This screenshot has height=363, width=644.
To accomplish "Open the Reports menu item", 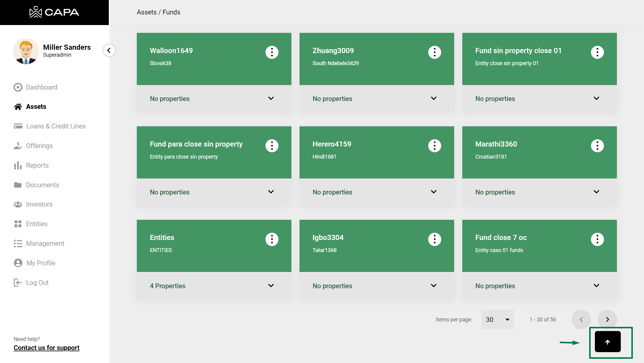I will click(37, 165).
